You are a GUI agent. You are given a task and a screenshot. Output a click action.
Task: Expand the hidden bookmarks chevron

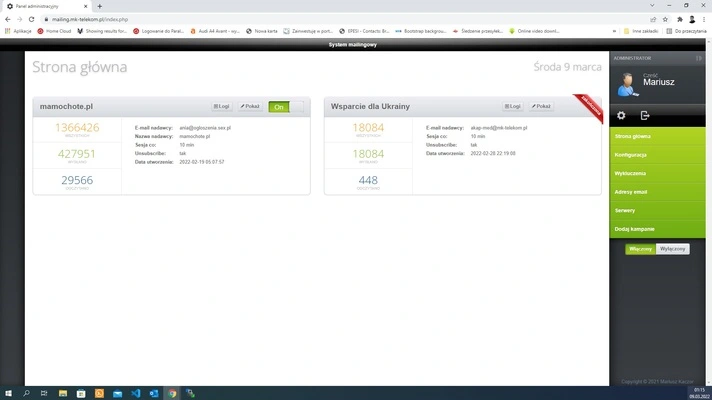(614, 31)
